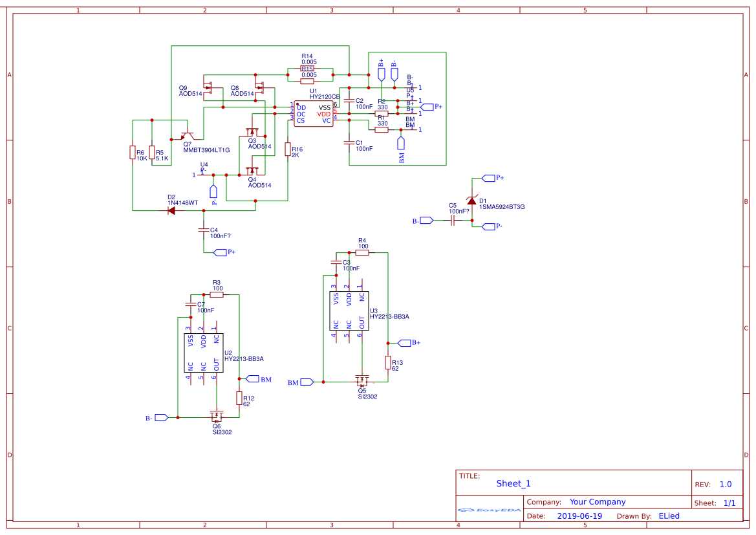
Task: Select the U3 HY2213-BB3A chip body
Action: click(349, 311)
